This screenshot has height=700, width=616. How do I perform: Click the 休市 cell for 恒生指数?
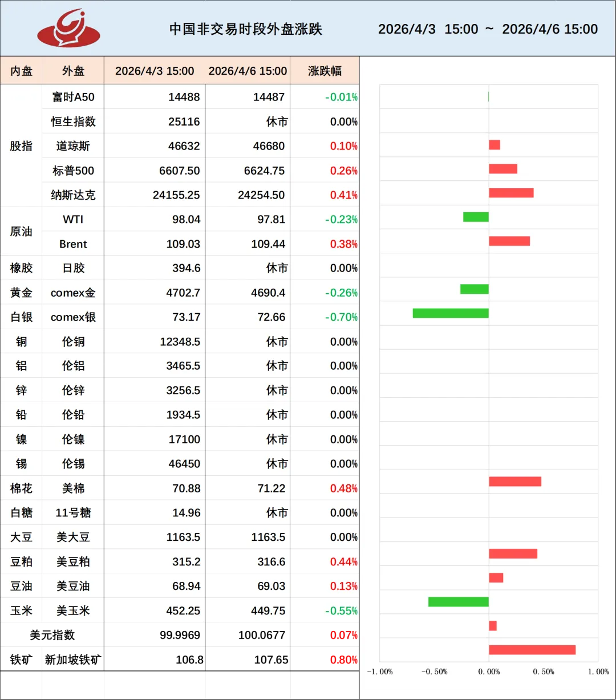pos(277,122)
